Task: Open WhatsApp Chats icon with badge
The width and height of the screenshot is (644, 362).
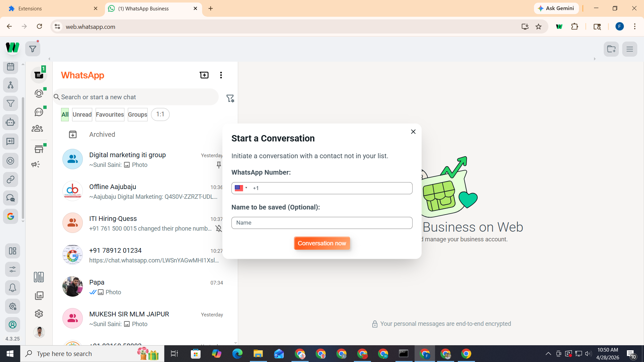Action: (39, 74)
